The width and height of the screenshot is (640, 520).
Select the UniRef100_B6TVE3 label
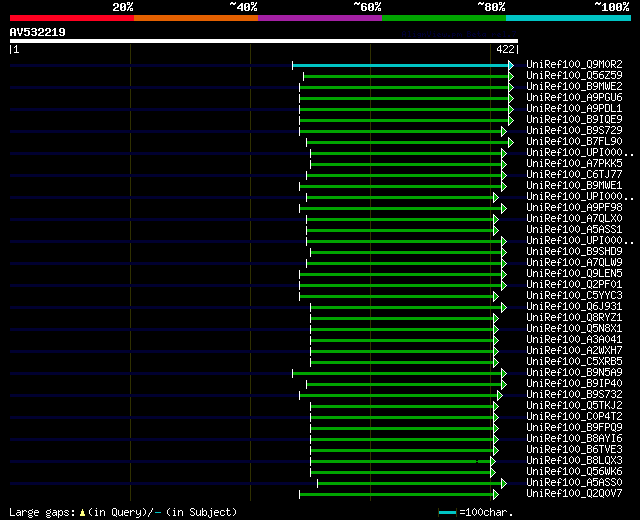point(574,450)
